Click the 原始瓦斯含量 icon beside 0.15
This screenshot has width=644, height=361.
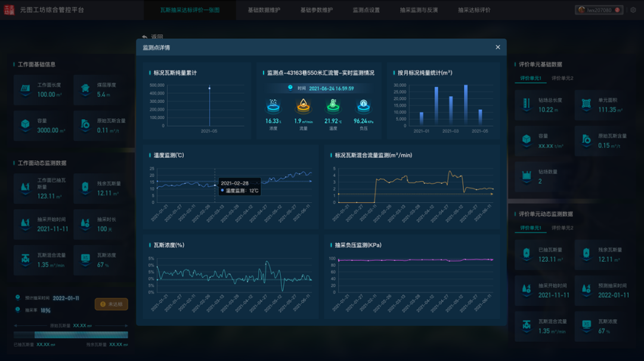coord(587,140)
